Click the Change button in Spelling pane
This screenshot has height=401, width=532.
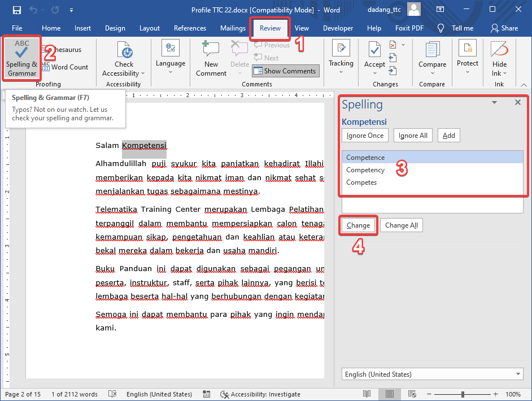point(358,225)
